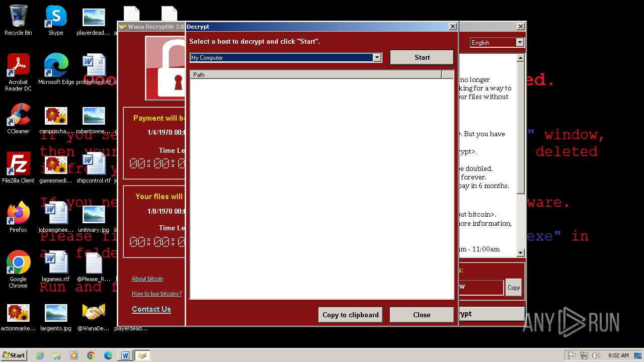Click the empty file path list area
Image resolution: width=644 pixels, height=362 pixels.
(x=321, y=189)
